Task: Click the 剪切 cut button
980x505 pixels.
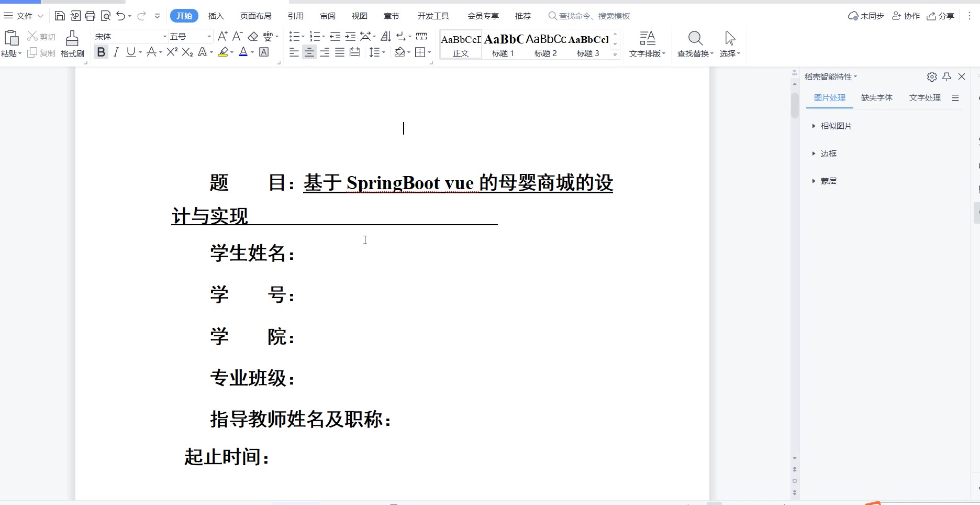Action: pyautogui.click(x=42, y=36)
